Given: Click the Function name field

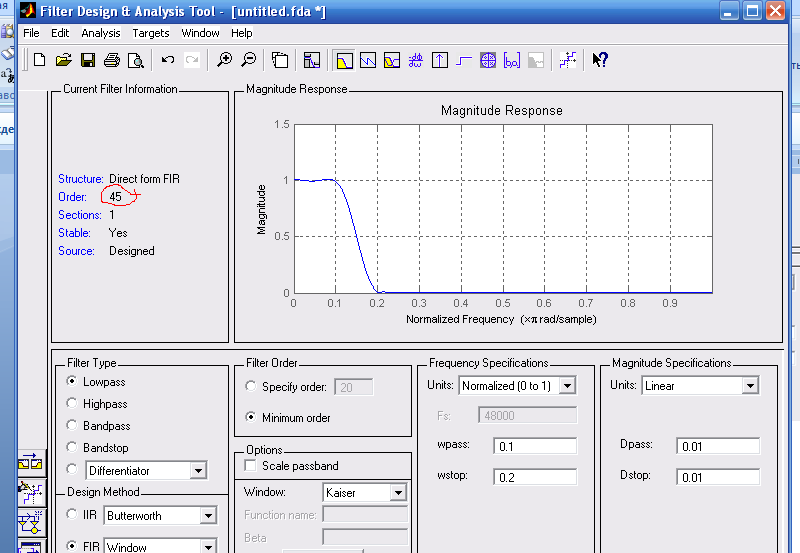Looking at the screenshot, I should pos(365,514).
